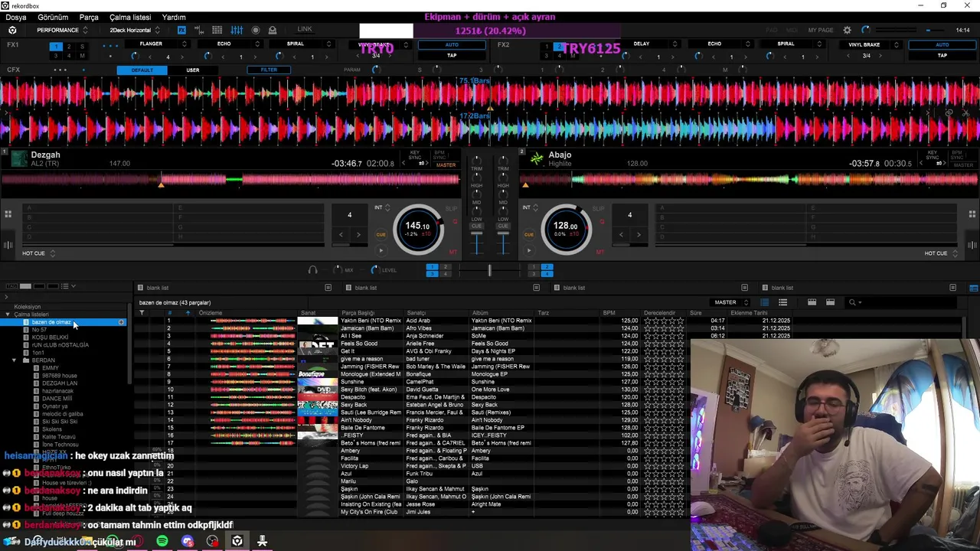Open the Görünüm menu
The height and width of the screenshot is (551, 980).
click(x=53, y=17)
